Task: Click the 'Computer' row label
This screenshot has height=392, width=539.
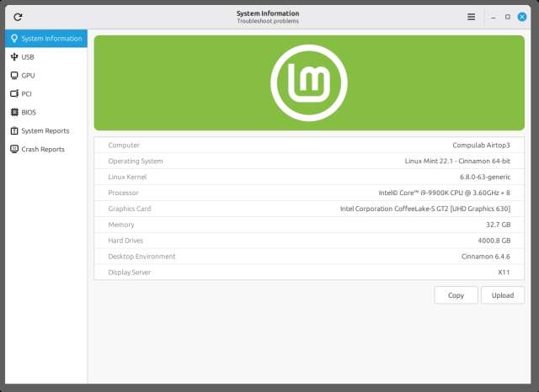Action: click(124, 146)
